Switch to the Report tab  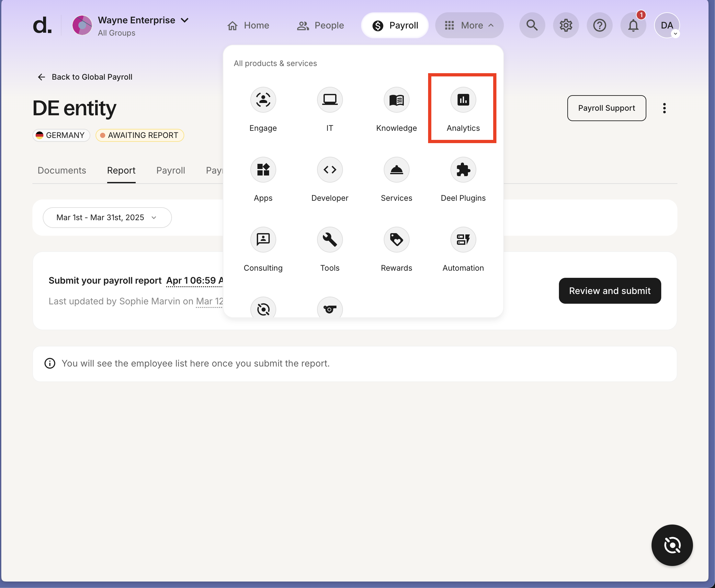[121, 170]
